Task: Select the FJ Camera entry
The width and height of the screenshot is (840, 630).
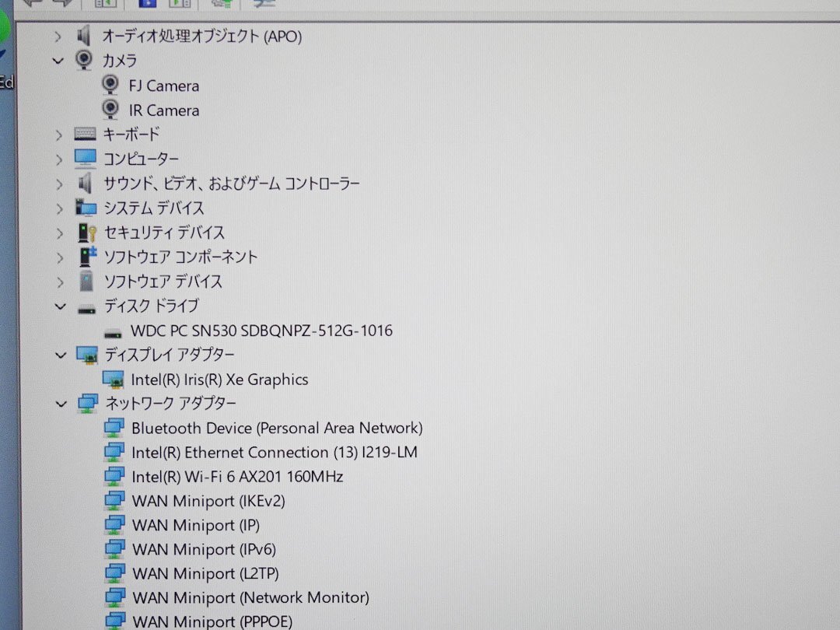Action: pos(163,86)
